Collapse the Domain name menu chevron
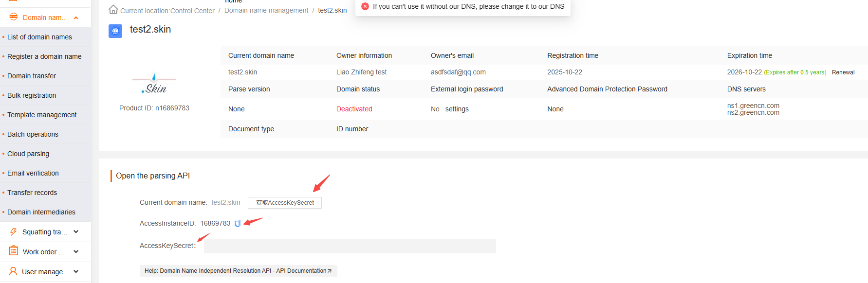Viewport: 868px width, 283px height. (76, 18)
